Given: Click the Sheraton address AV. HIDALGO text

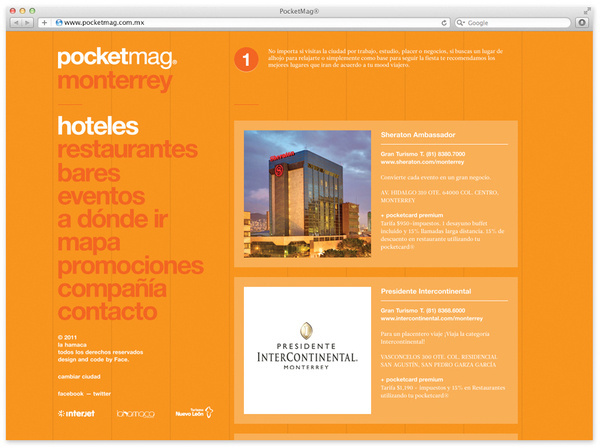Looking at the screenshot, I should 440,196.
